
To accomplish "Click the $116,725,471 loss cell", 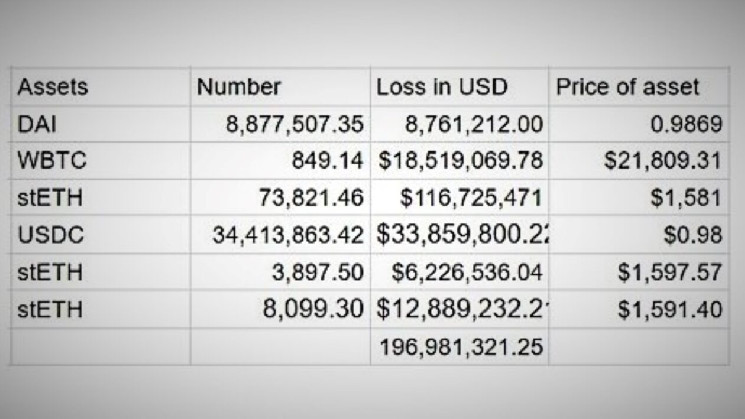I will (x=459, y=198).
